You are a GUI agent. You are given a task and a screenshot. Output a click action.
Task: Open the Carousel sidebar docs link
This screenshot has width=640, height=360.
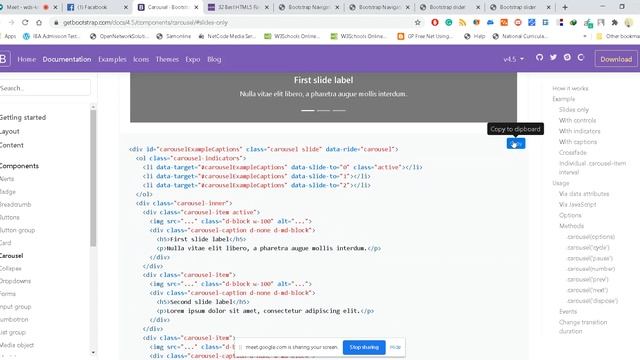[11, 256]
